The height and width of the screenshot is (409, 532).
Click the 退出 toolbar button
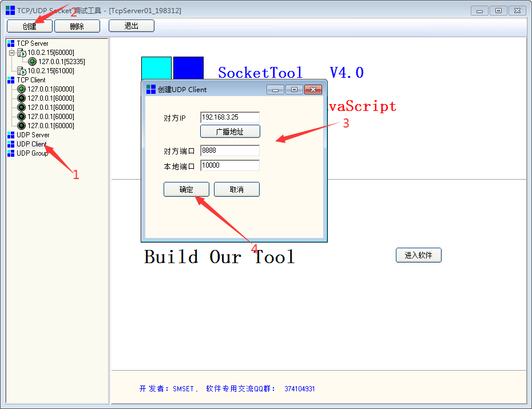(131, 26)
